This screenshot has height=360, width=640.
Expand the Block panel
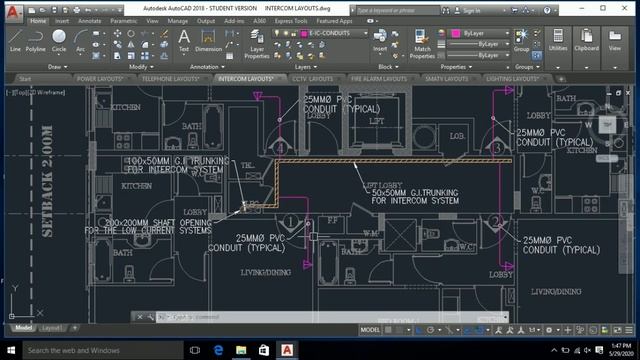(388, 67)
